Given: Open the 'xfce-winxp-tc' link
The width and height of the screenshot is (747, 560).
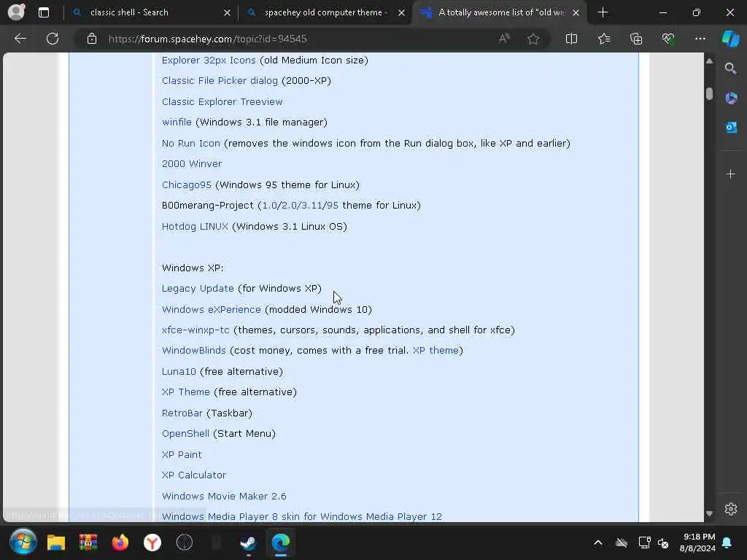Looking at the screenshot, I should click(196, 330).
